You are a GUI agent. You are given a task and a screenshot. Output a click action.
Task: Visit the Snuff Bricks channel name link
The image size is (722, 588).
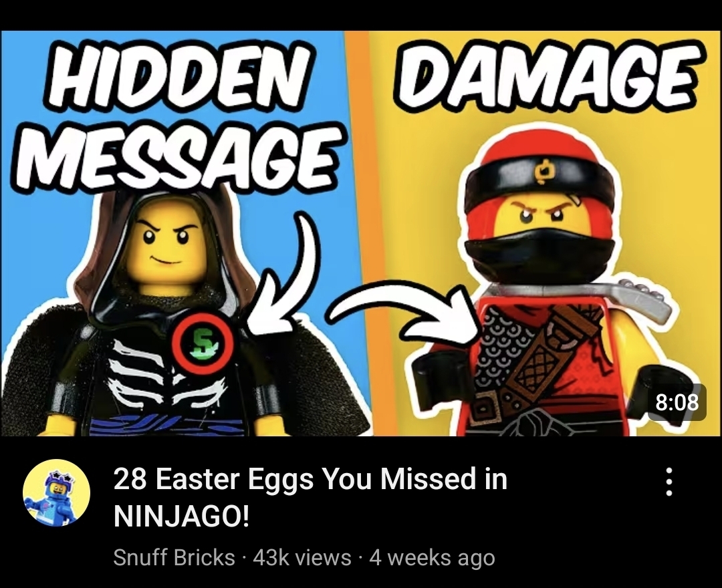tap(174, 558)
